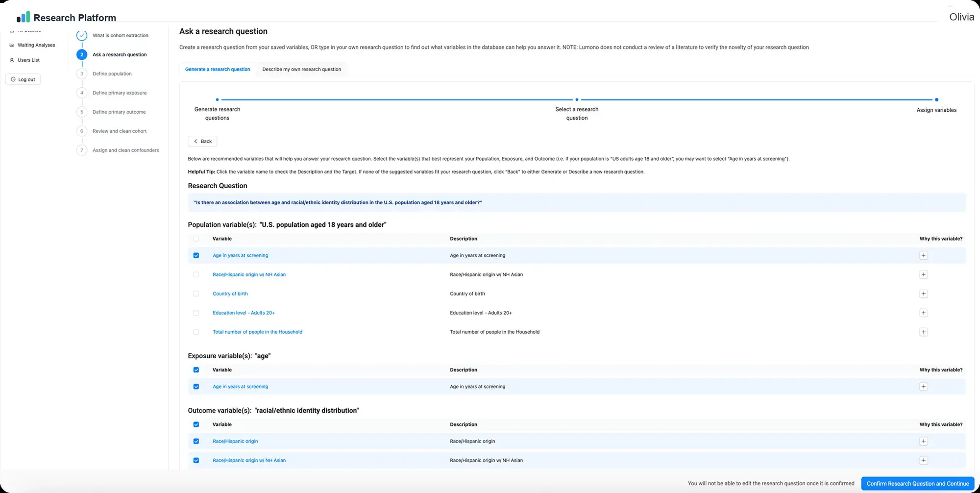Check Education level - Adults 20+ checkbox
The image size is (980, 493).
(196, 313)
